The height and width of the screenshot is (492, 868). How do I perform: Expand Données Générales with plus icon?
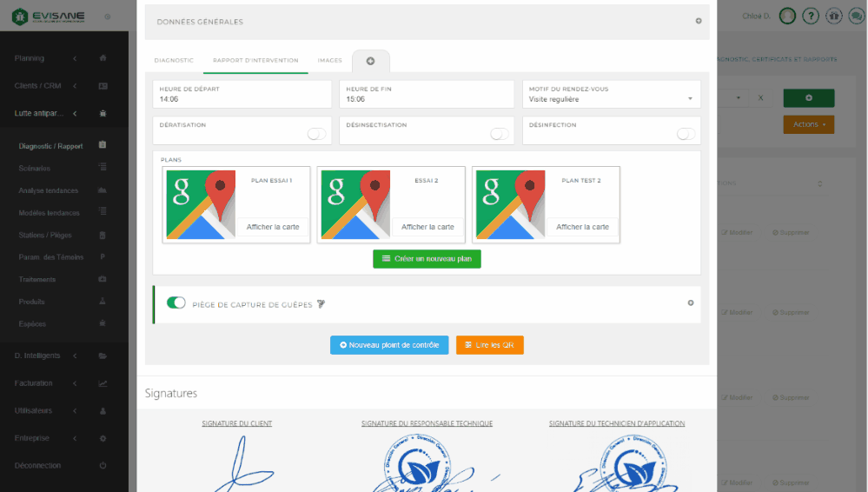(x=699, y=21)
